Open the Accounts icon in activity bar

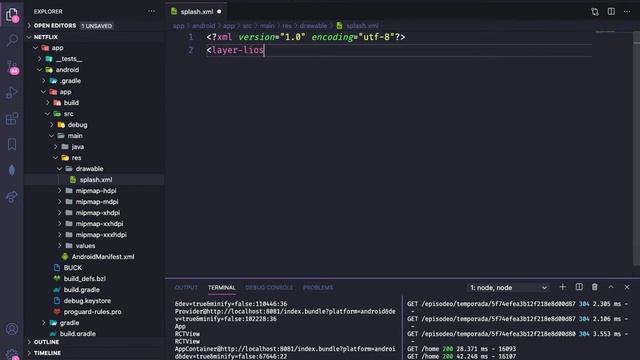[12, 329]
